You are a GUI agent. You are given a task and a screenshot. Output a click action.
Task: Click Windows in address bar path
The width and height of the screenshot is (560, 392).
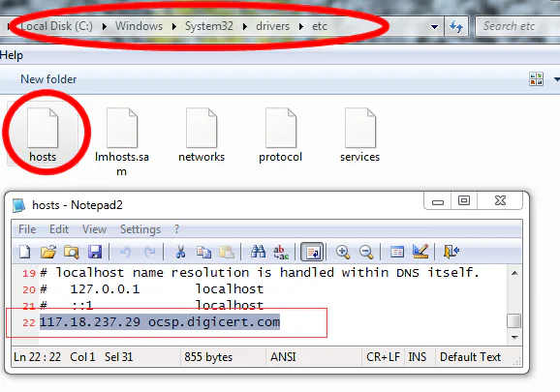click(139, 26)
